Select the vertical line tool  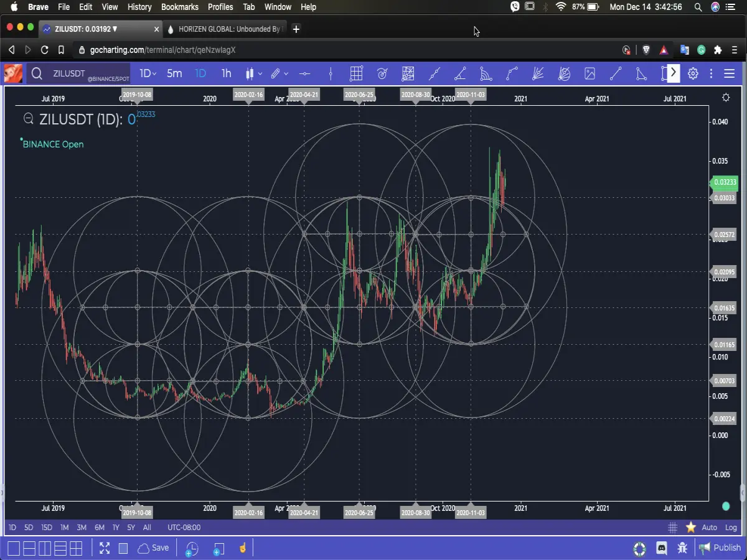click(331, 73)
